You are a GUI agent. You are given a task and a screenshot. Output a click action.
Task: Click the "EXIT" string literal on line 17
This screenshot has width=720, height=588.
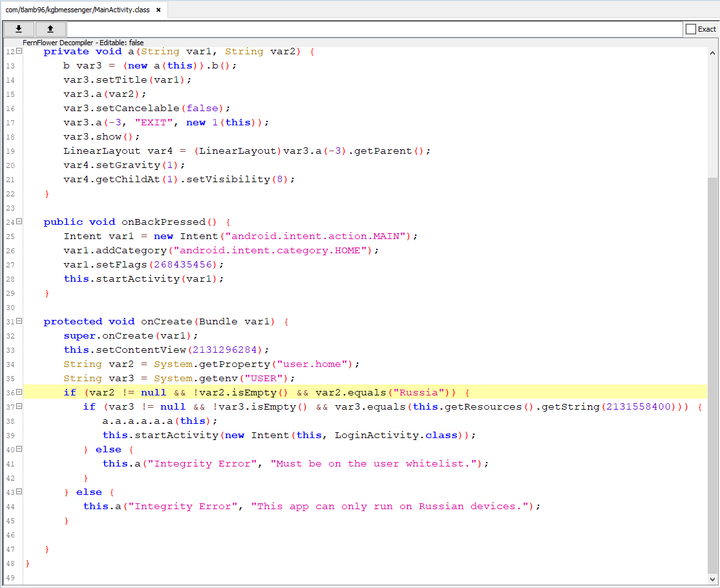click(154, 123)
